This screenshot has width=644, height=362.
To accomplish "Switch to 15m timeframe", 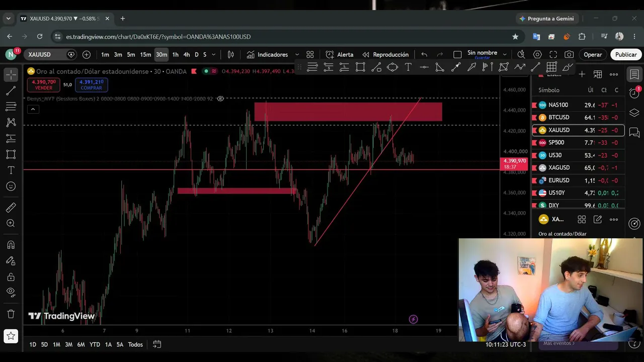I will tap(145, 54).
